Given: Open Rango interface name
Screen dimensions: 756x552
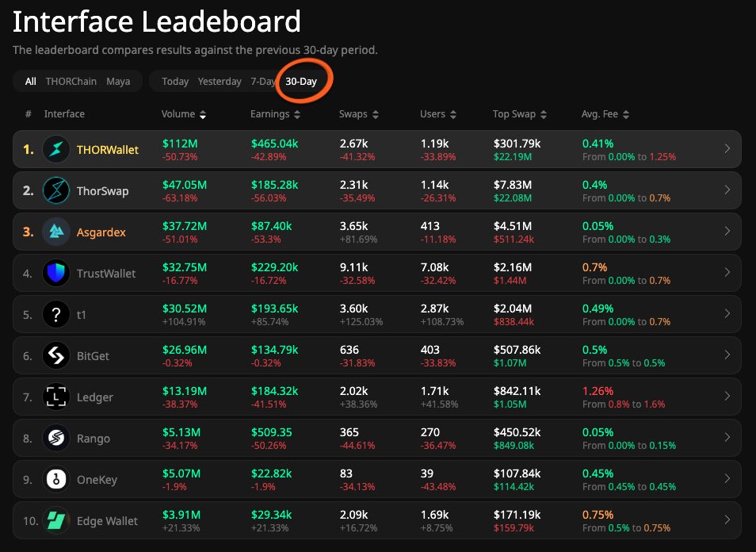Looking at the screenshot, I should 94,439.
